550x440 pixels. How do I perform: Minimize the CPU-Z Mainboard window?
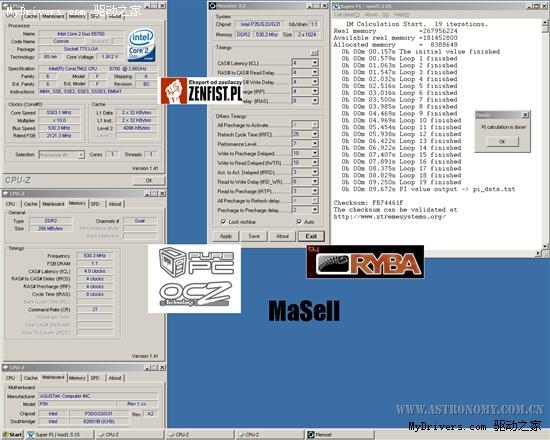pos(147,367)
